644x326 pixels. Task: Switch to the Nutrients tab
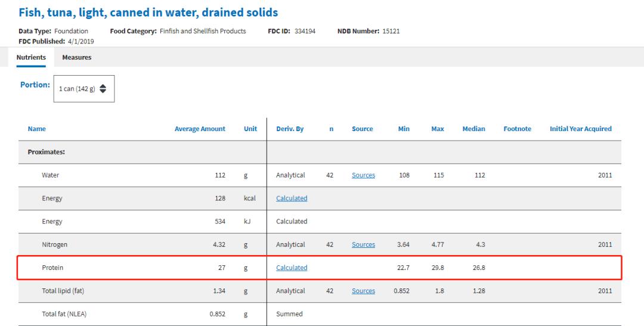pyautogui.click(x=31, y=57)
